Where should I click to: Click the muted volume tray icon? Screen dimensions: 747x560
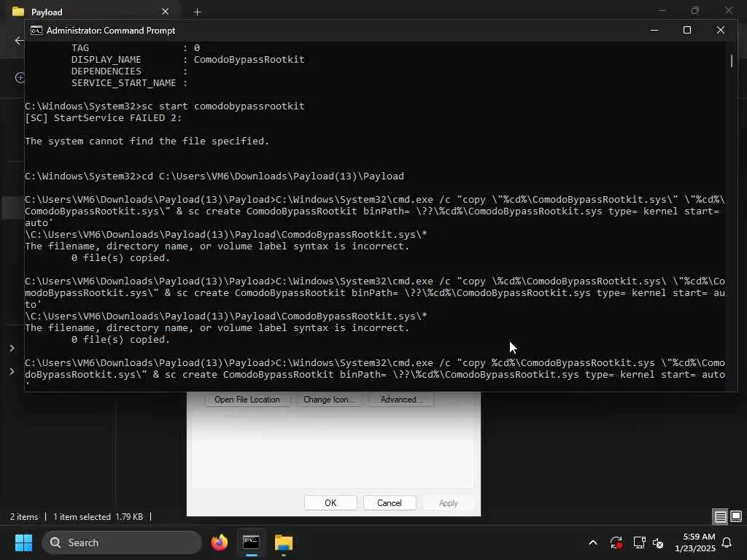click(x=658, y=542)
